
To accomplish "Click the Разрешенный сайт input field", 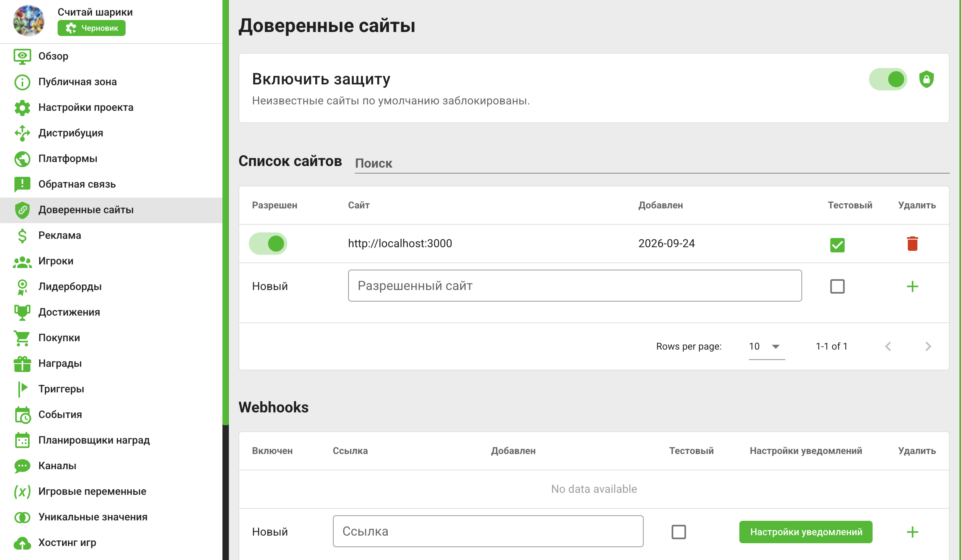I will (x=575, y=286).
